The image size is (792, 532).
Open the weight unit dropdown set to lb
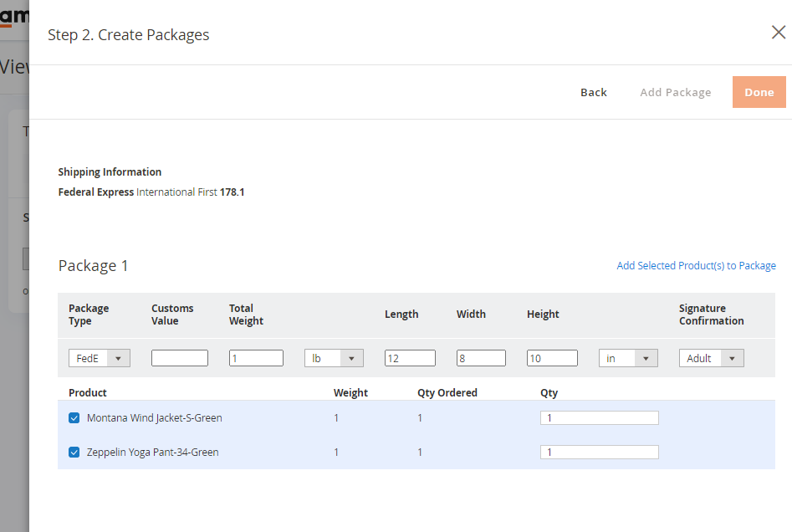click(333, 357)
